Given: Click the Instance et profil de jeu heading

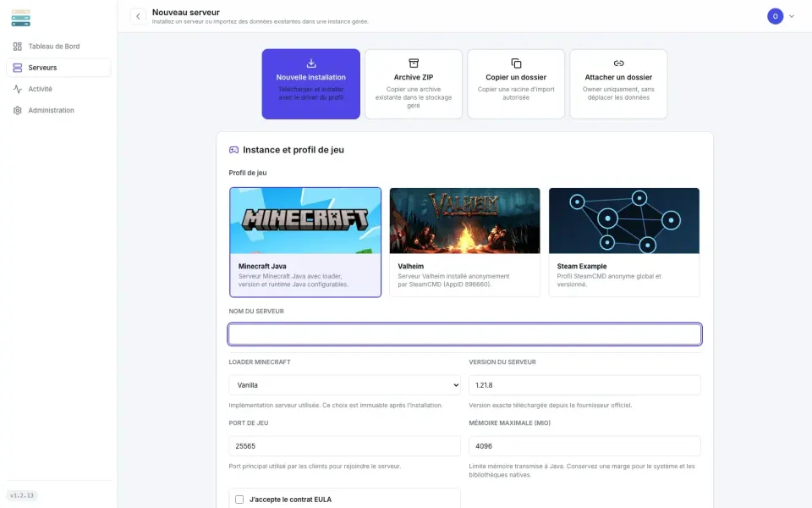Looking at the screenshot, I should [294, 150].
